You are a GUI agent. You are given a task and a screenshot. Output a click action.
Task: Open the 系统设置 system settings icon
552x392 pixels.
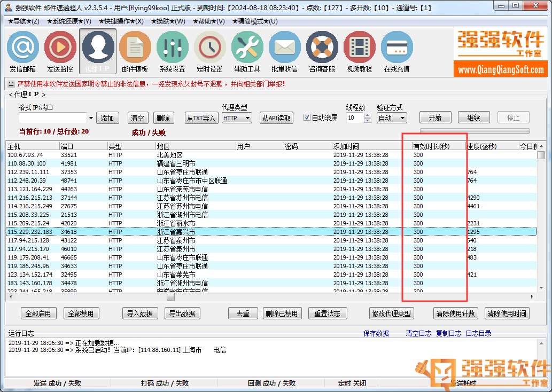173,51
